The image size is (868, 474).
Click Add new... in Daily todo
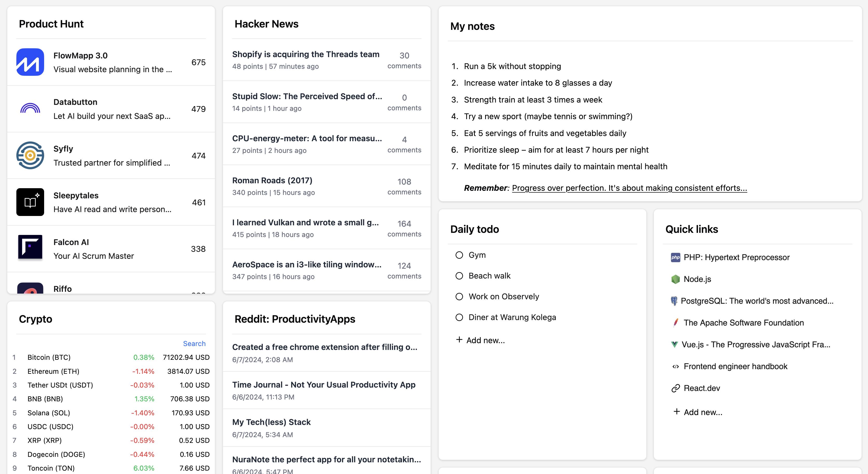tap(486, 340)
